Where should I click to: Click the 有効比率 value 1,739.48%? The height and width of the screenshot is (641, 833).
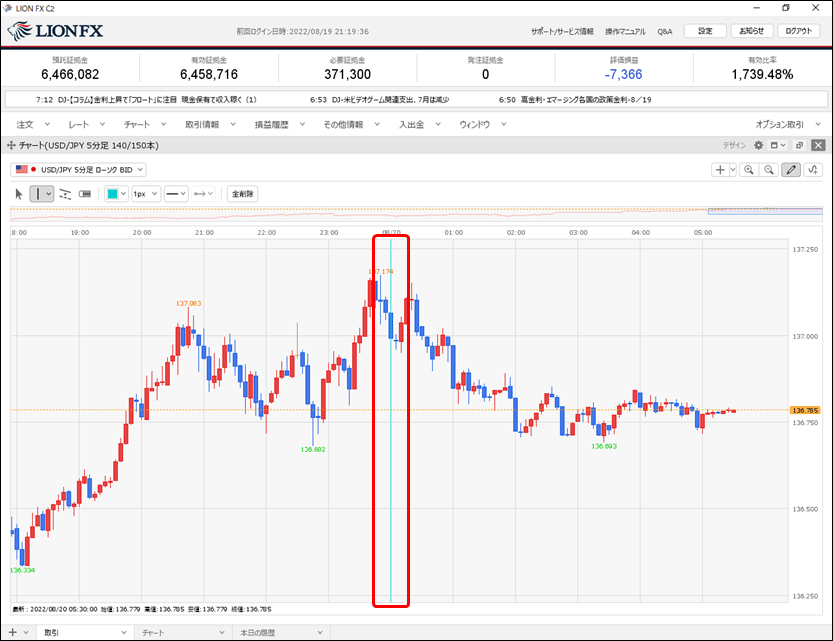(x=762, y=74)
